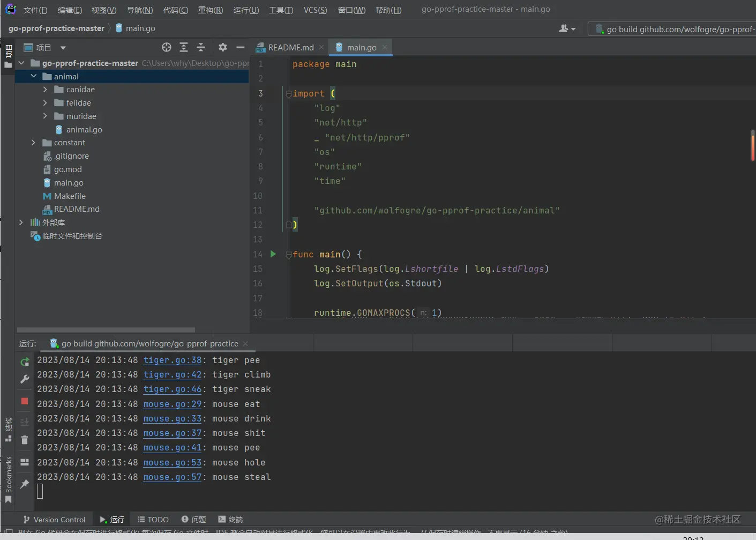Click the green run gutter arrow beside main

coord(273,254)
